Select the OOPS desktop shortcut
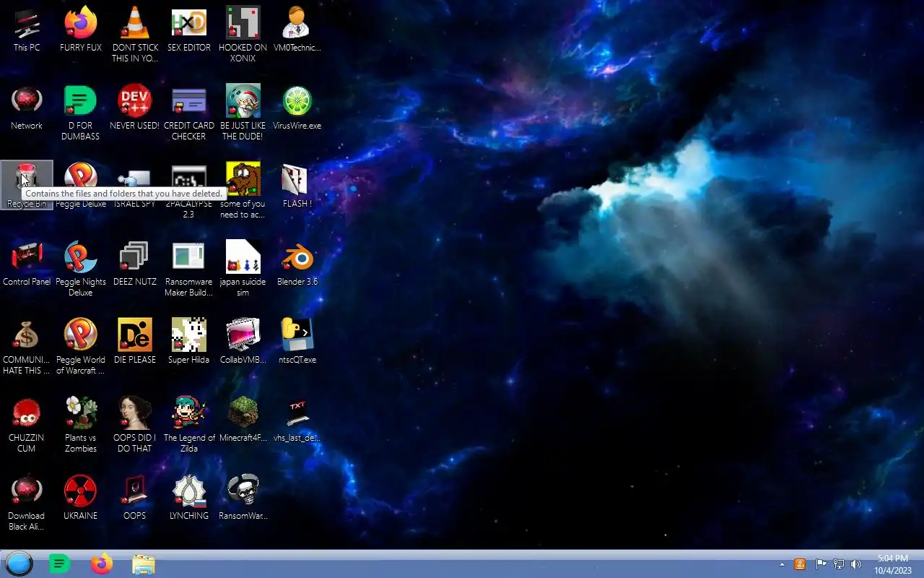The width and height of the screenshot is (924, 578). (x=135, y=499)
